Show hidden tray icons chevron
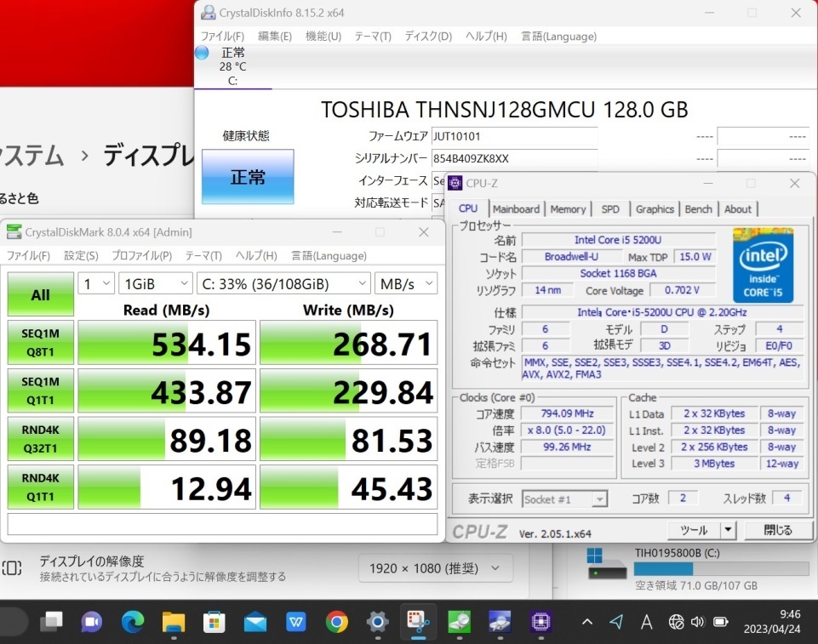The height and width of the screenshot is (644, 818). pos(586,621)
